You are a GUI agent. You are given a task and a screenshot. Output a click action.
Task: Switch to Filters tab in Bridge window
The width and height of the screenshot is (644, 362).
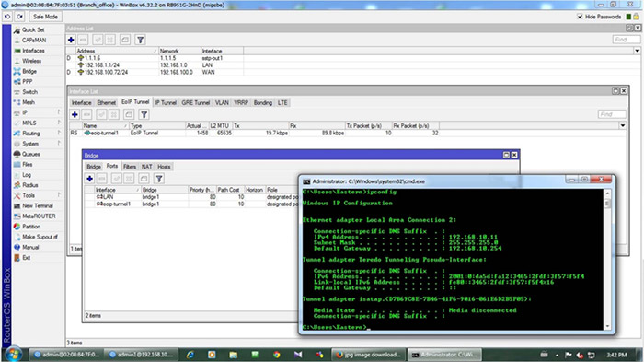[130, 167]
